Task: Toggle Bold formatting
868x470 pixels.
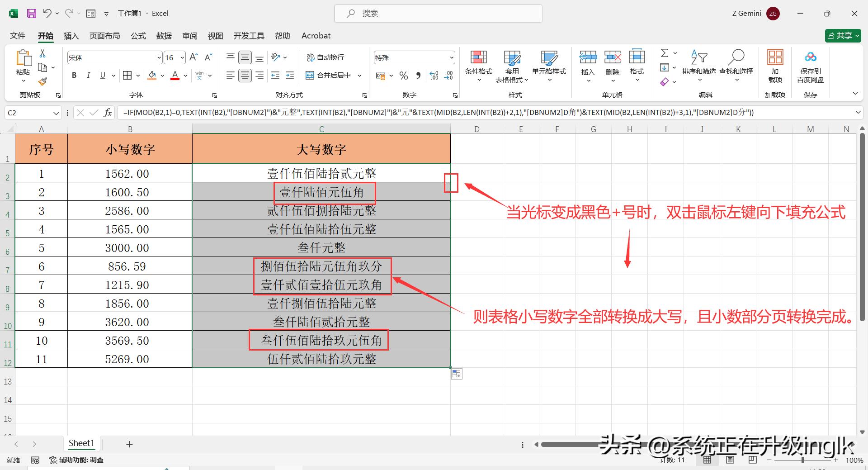Action: click(74, 76)
